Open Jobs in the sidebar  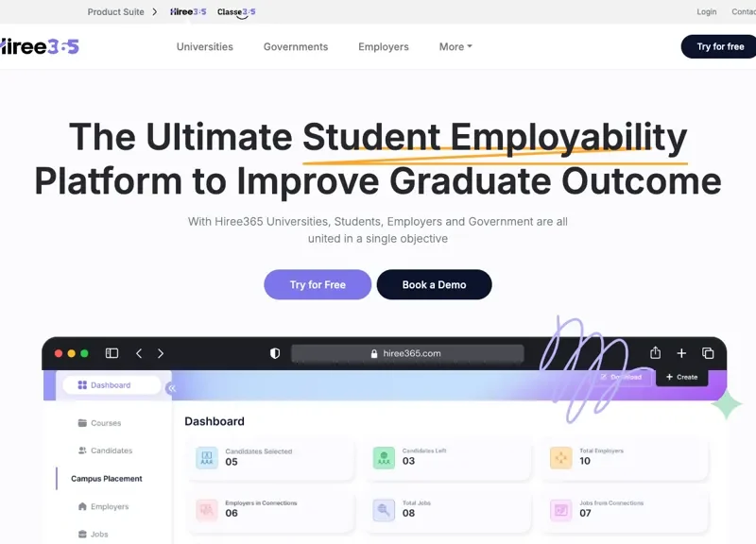[x=93, y=534]
